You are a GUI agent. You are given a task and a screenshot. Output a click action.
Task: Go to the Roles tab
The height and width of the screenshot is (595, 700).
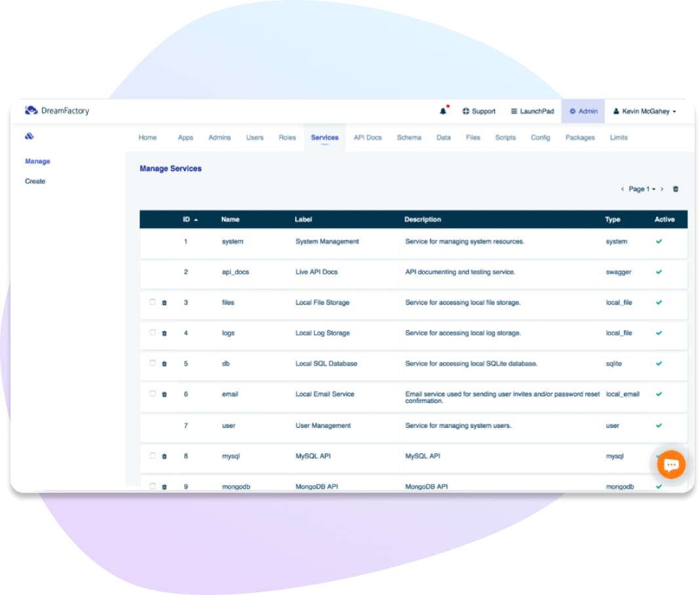pyautogui.click(x=287, y=138)
